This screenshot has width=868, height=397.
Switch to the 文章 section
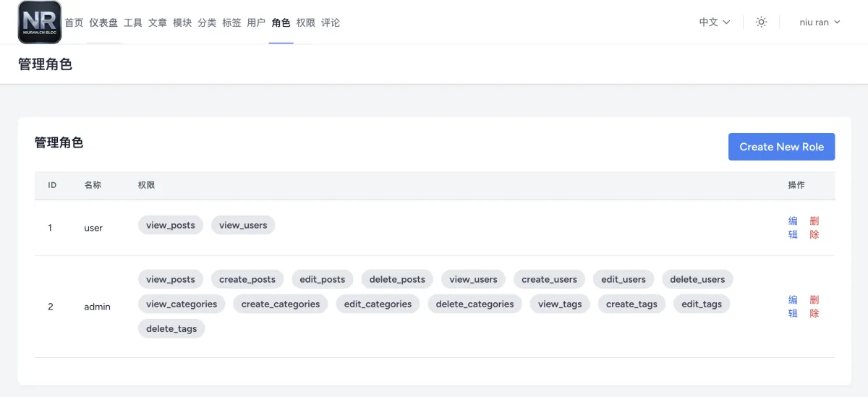click(158, 22)
